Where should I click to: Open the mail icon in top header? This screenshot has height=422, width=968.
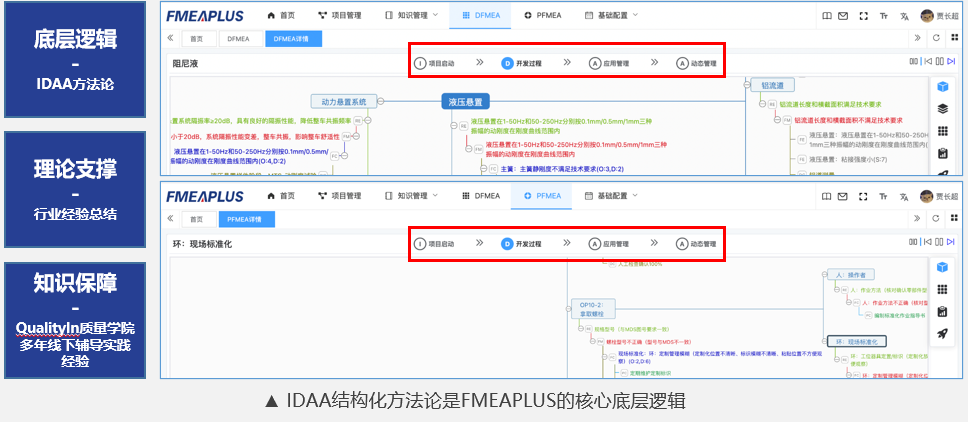(844, 15)
